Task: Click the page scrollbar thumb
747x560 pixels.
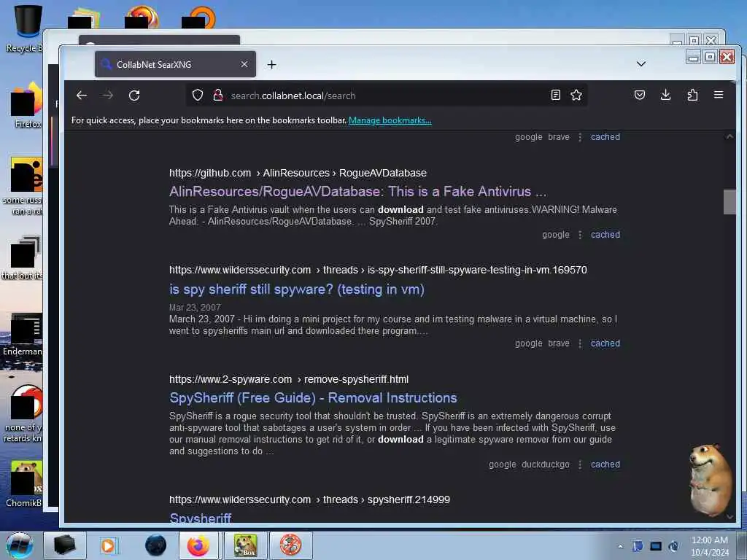Action: click(x=729, y=202)
